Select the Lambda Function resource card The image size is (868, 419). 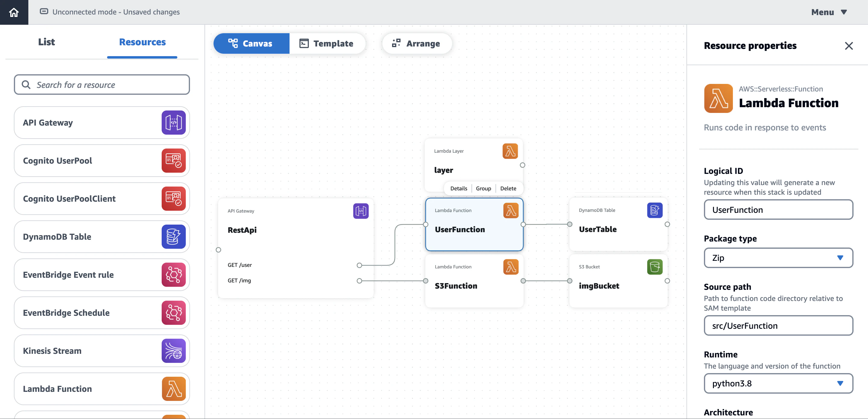(102, 389)
